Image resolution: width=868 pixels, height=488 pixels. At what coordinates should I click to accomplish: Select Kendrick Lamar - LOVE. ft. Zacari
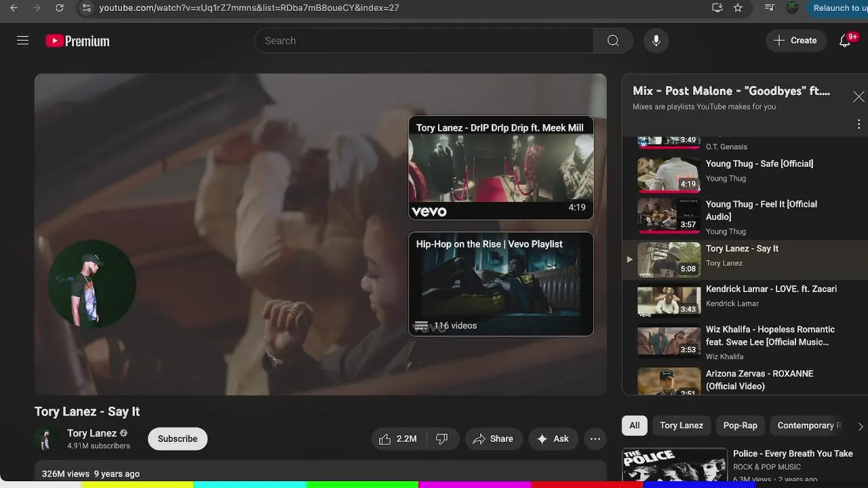[x=745, y=300]
